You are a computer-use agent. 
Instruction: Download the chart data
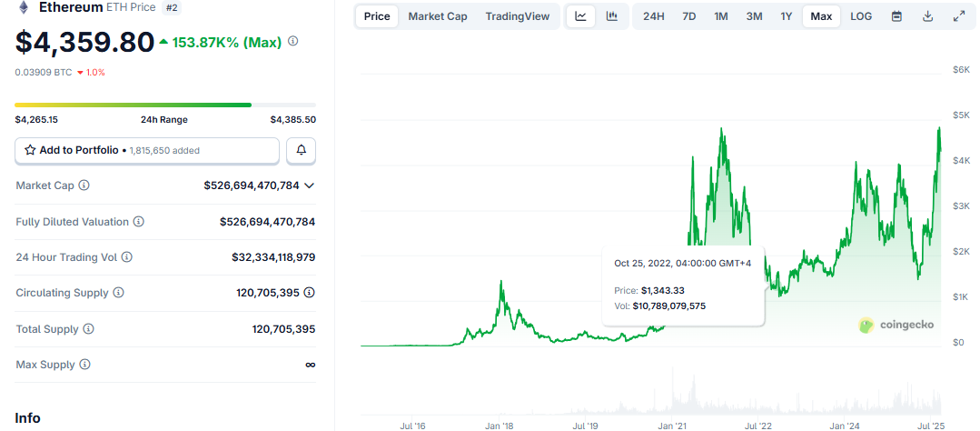click(927, 16)
